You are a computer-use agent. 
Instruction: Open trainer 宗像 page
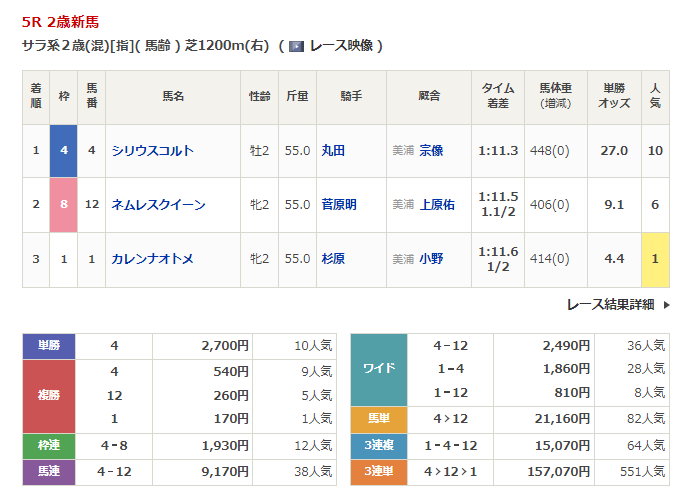click(431, 151)
